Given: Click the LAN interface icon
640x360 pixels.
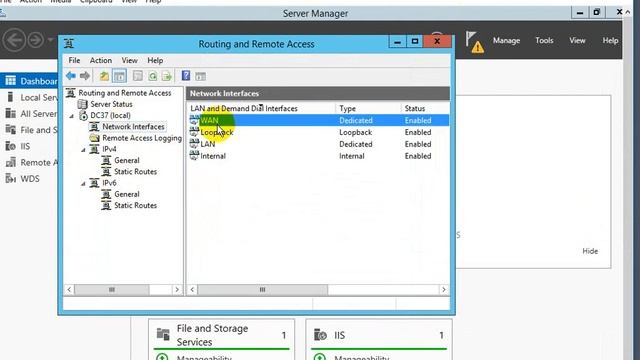Looking at the screenshot, I should [x=194, y=144].
